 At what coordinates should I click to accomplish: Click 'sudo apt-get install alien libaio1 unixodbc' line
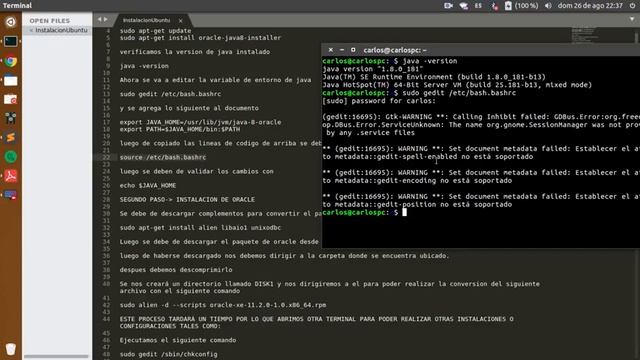[x=200, y=228]
